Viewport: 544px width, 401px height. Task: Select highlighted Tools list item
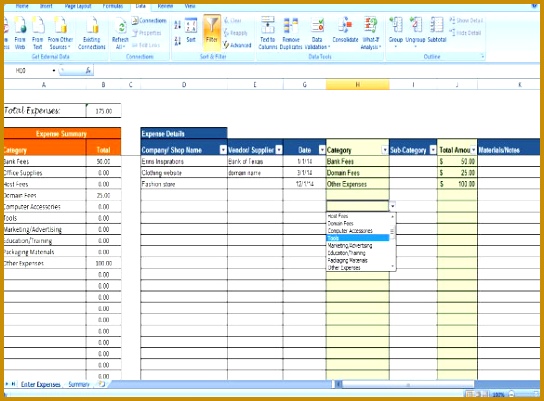(x=358, y=238)
